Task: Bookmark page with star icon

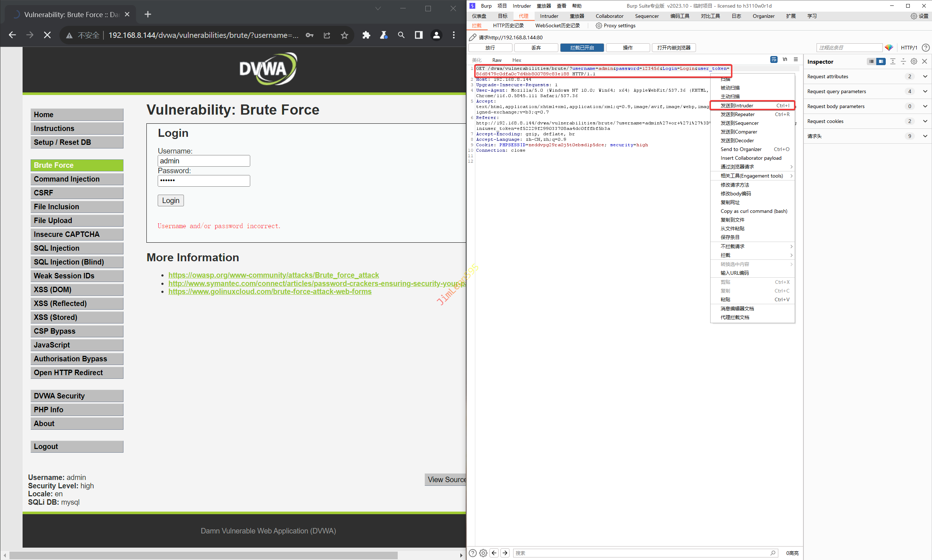Action: 345,35
